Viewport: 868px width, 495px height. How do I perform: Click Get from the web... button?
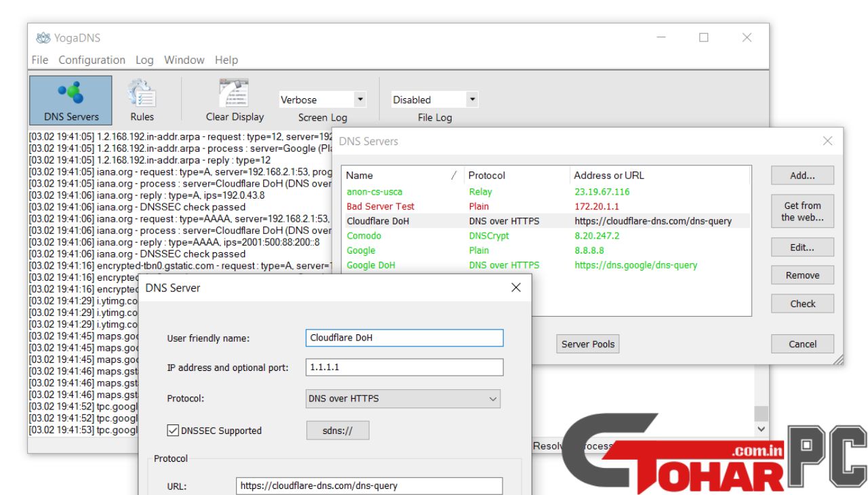click(802, 211)
